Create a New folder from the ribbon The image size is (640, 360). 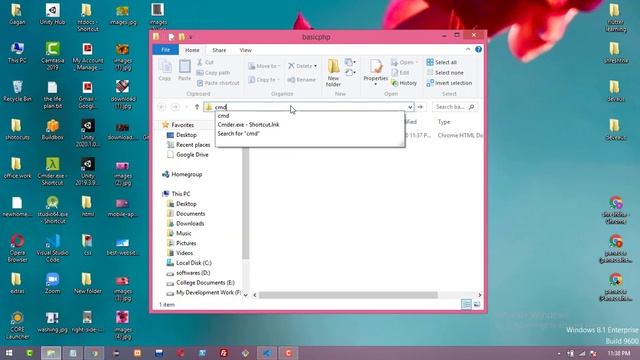[333, 73]
